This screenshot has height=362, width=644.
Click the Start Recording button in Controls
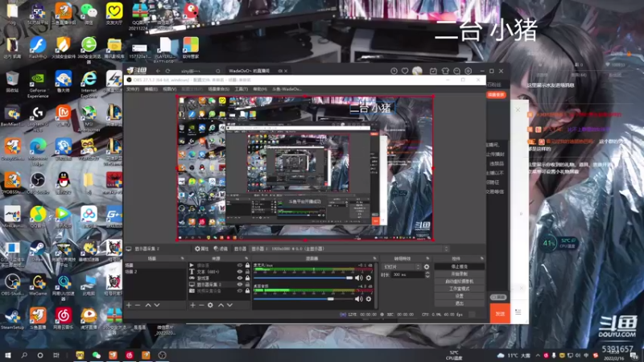click(x=459, y=274)
